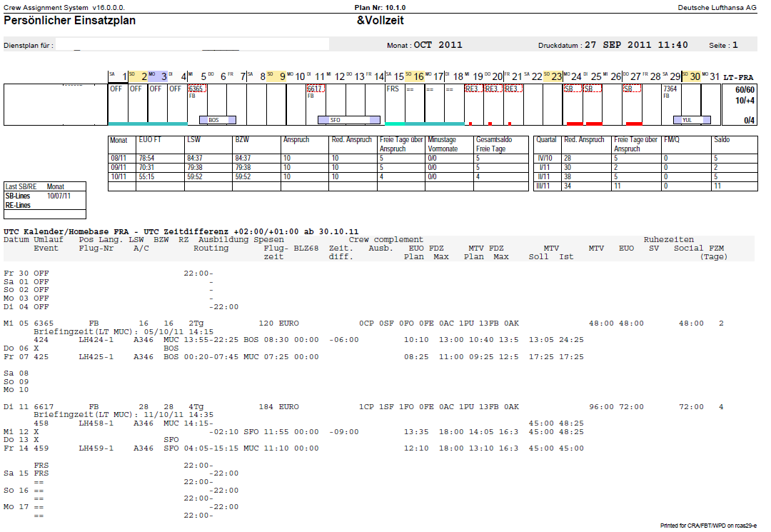Click the BOS layover bar in calendar
Screen dimensions: 771x532
pyautogui.click(x=217, y=119)
